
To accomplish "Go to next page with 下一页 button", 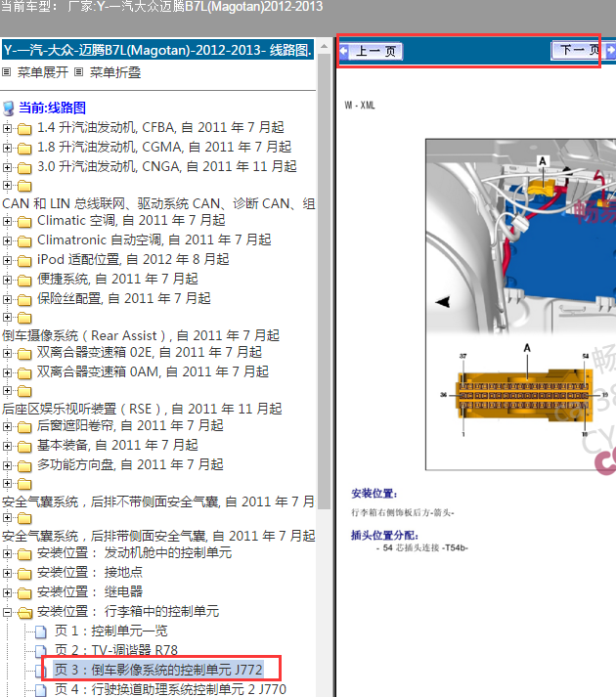I will [576, 50].
